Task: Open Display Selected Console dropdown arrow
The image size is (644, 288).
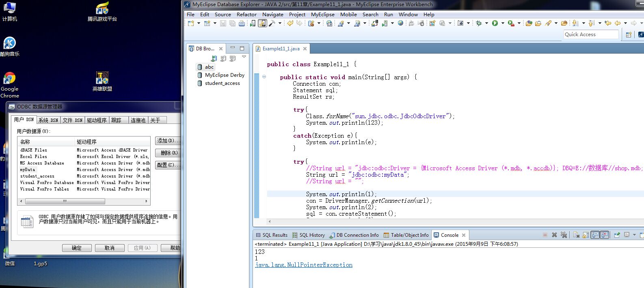Action: pos(634,235)
